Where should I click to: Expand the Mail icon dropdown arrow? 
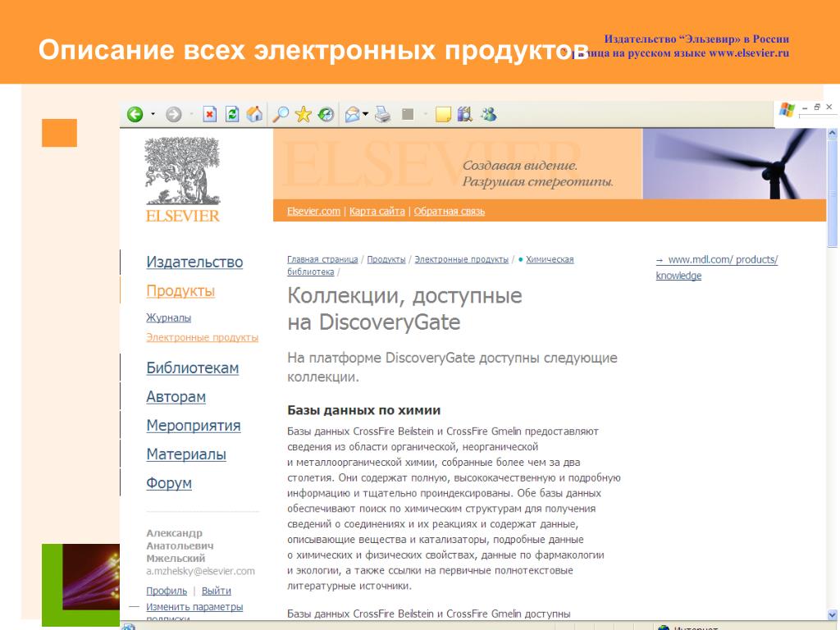coord(365,114)
